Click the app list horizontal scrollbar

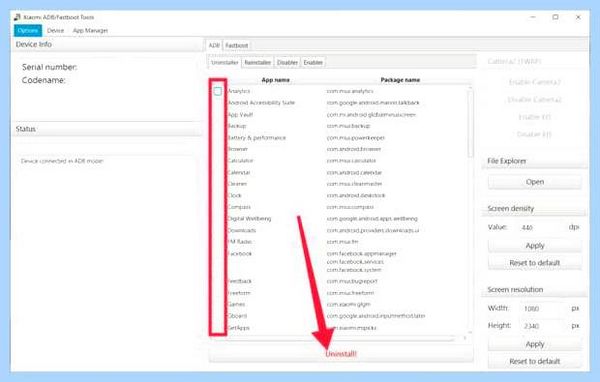click(333, 338)
